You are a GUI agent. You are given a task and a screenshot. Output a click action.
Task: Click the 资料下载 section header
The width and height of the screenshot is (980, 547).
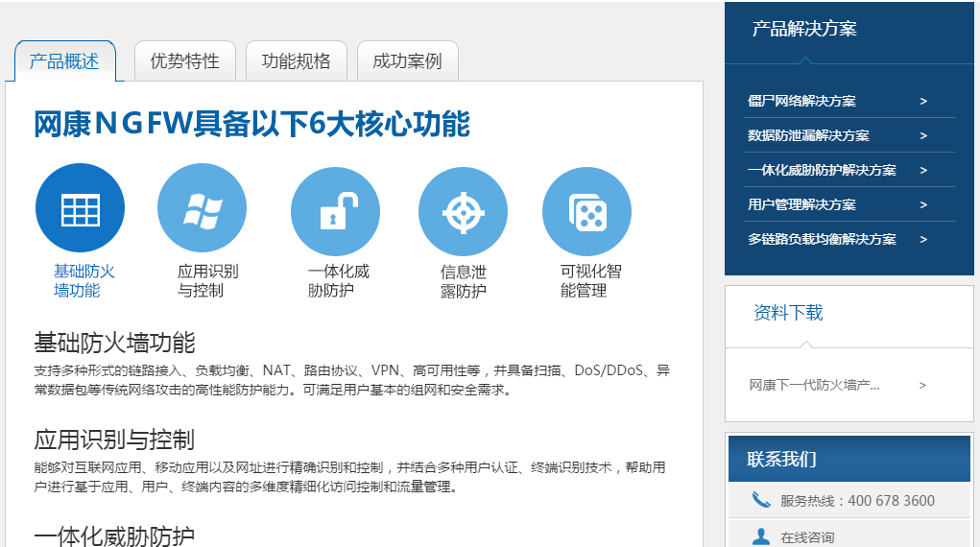tap(788, 313)
